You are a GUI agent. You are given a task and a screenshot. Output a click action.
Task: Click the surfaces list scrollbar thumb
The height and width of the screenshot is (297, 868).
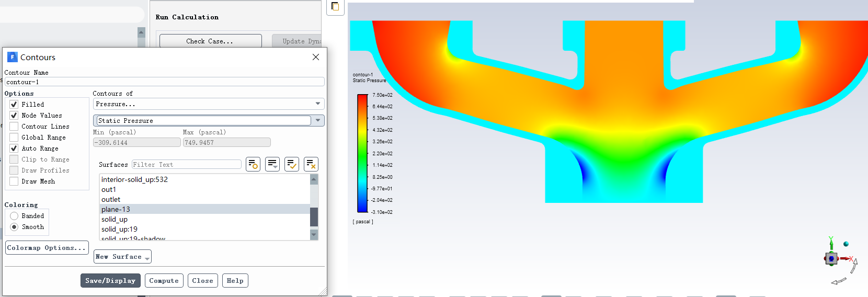pyautogui.click(x=314, y=217)
